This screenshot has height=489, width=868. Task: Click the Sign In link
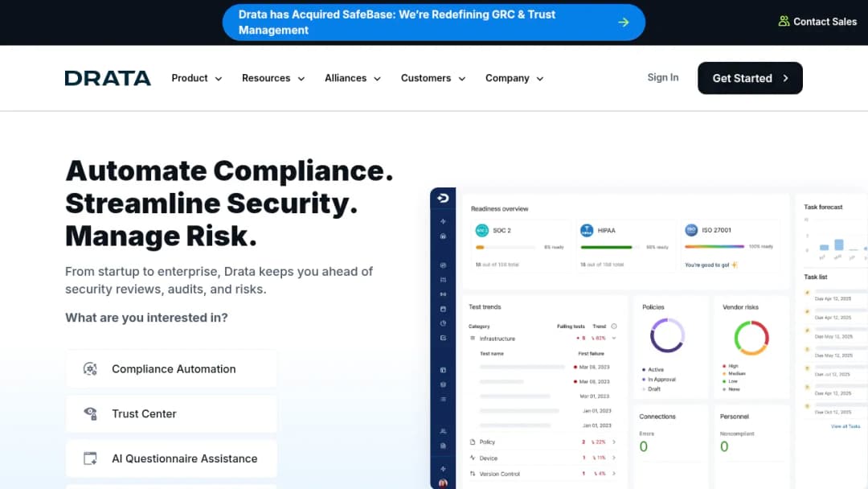(x=662, y=77)
